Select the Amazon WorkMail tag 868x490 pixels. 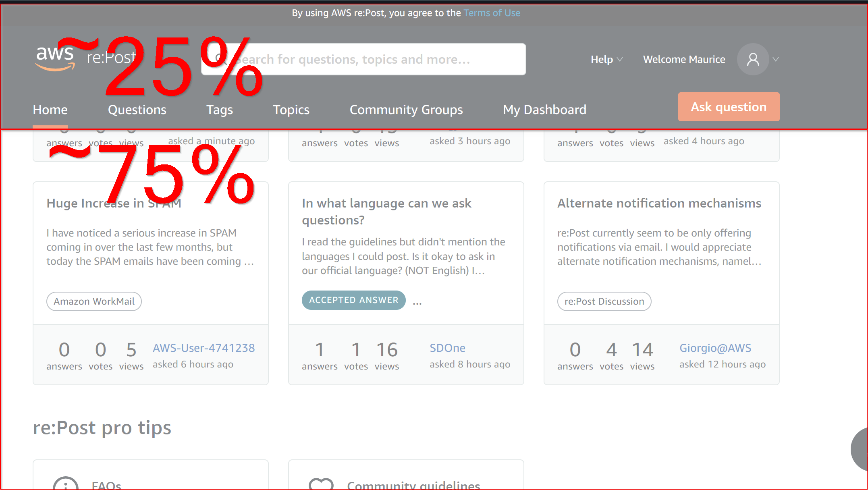94,301
